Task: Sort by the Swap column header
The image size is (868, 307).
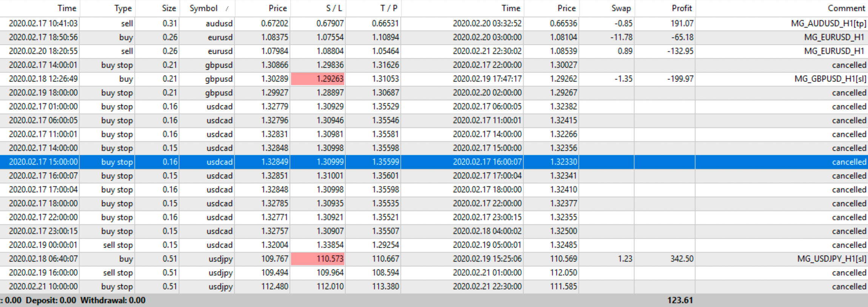Action: pos(621,8)
